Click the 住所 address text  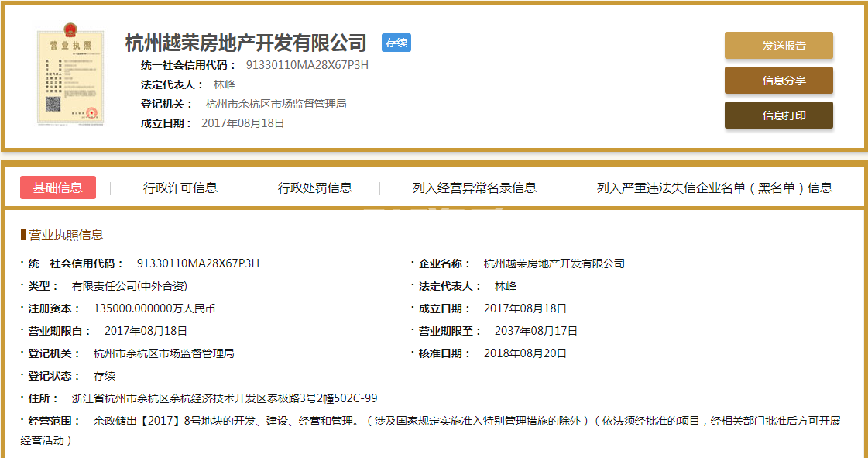225,399
